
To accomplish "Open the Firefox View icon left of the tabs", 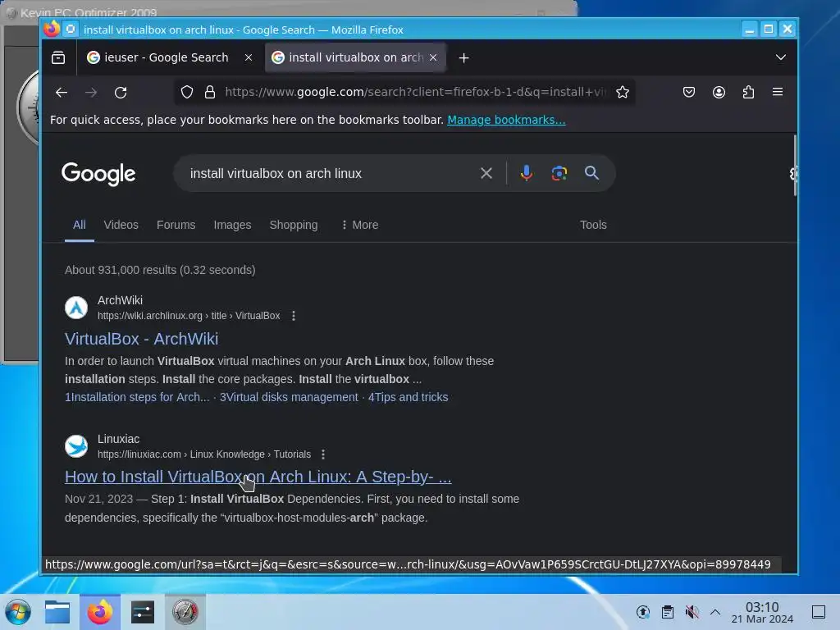I will pos(58,57).
